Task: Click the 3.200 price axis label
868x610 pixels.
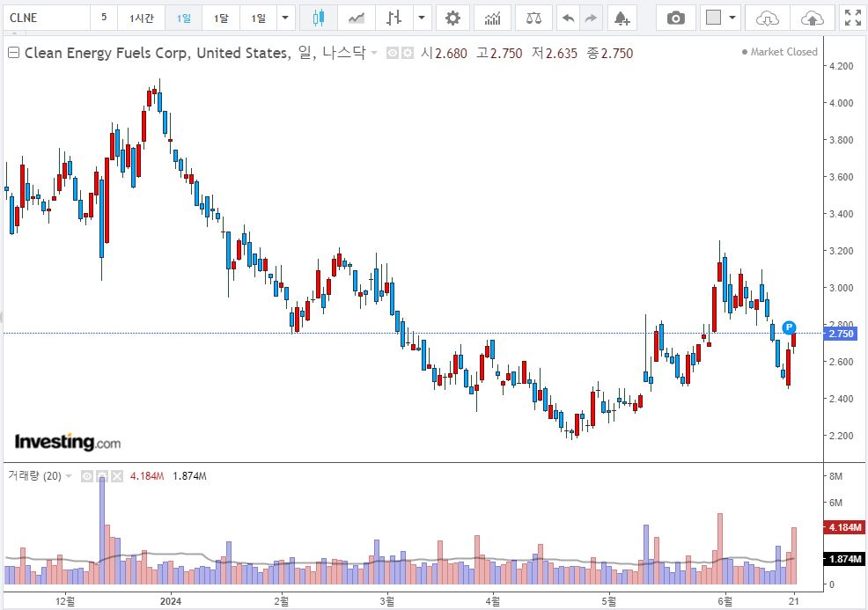Action: [x=841, y=251]
